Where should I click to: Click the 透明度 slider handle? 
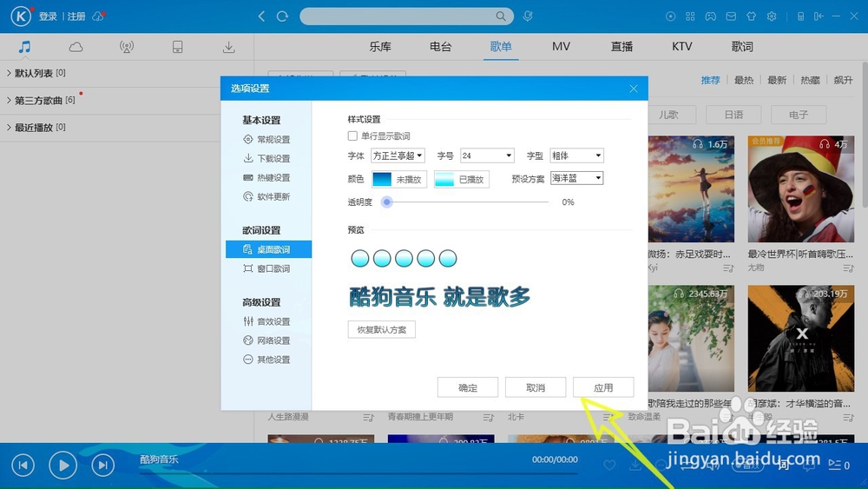click(x=387, y=202)
